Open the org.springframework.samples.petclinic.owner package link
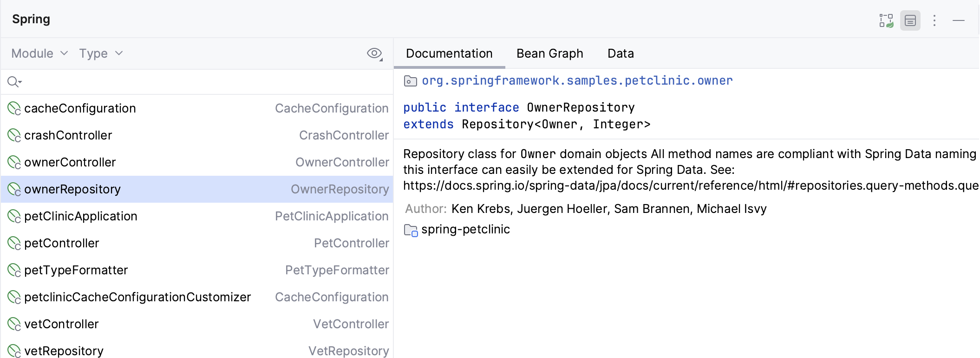 [577, 81]
